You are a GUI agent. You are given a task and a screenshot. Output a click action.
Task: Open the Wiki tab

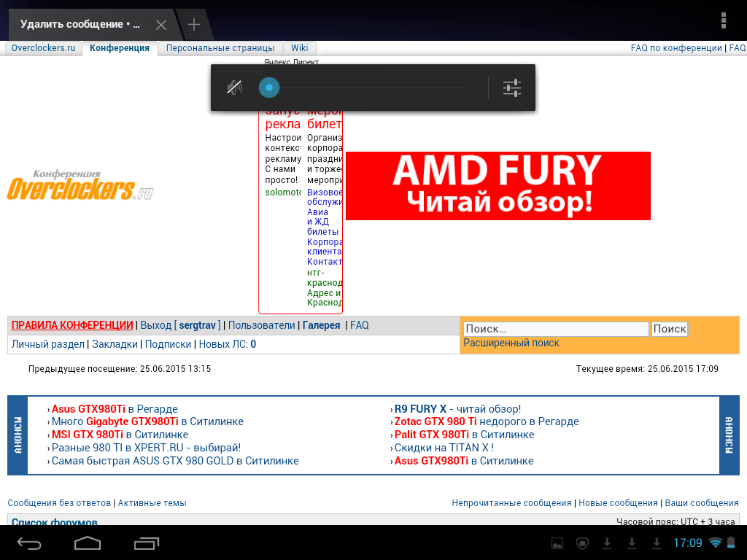300,48
